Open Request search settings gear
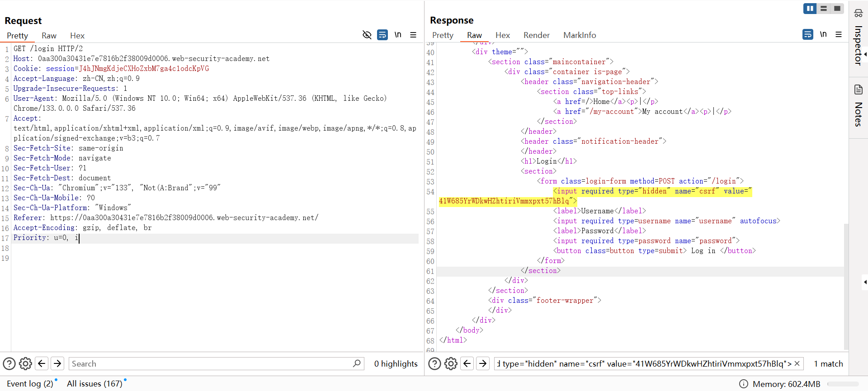This screenshot has height=391, width=868. (26, 363)
